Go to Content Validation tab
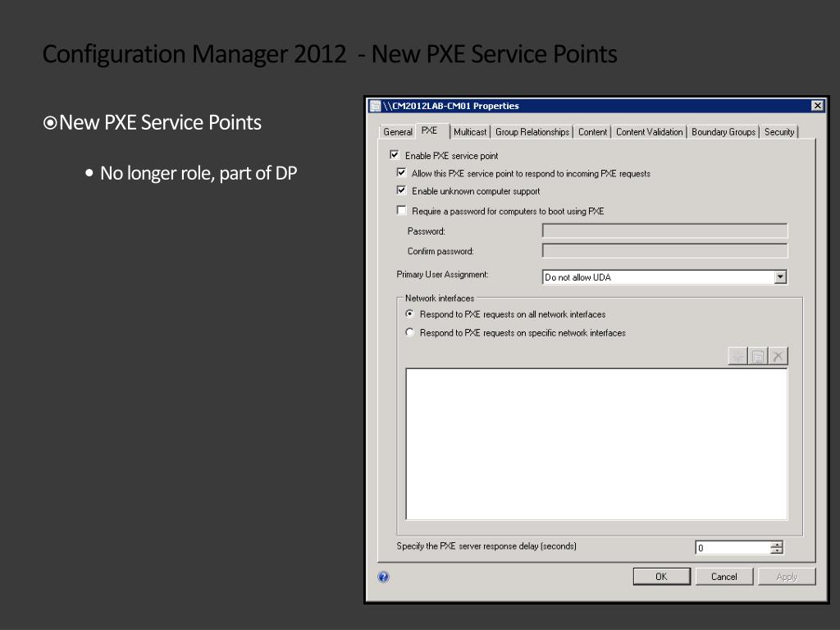Image resolution: width=840 pixels, height=630 pixels. (650, 132)
